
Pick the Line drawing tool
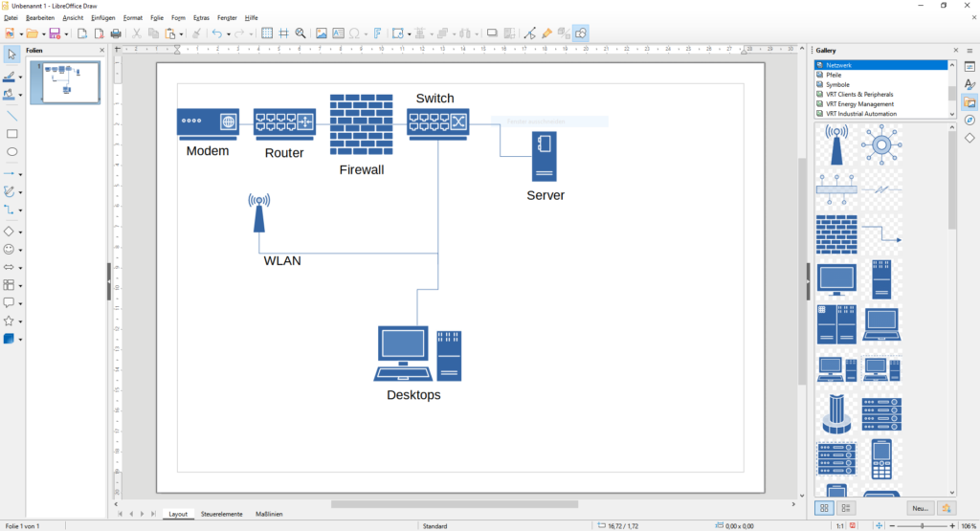click(x=12, y=115)
